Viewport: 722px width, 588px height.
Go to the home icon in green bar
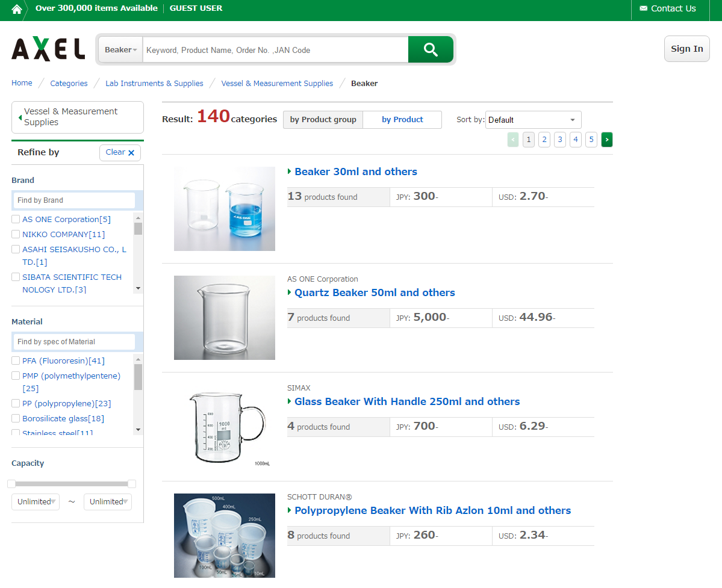pos(17,9)
